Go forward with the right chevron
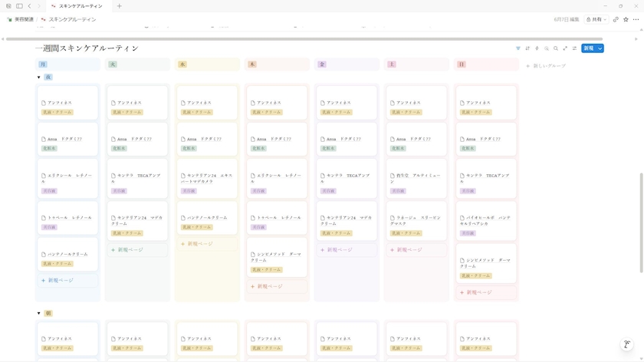 39,6
